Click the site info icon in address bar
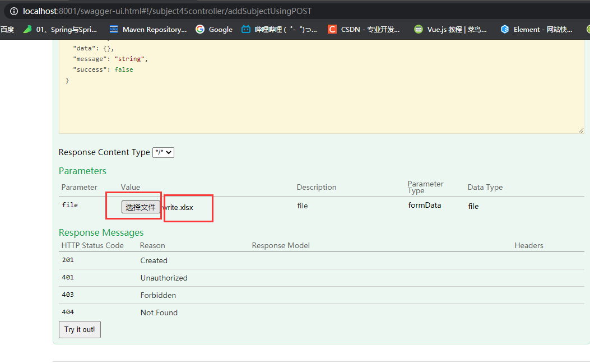The height and width of the screenshot is (364, 590). tap(12, 10)
